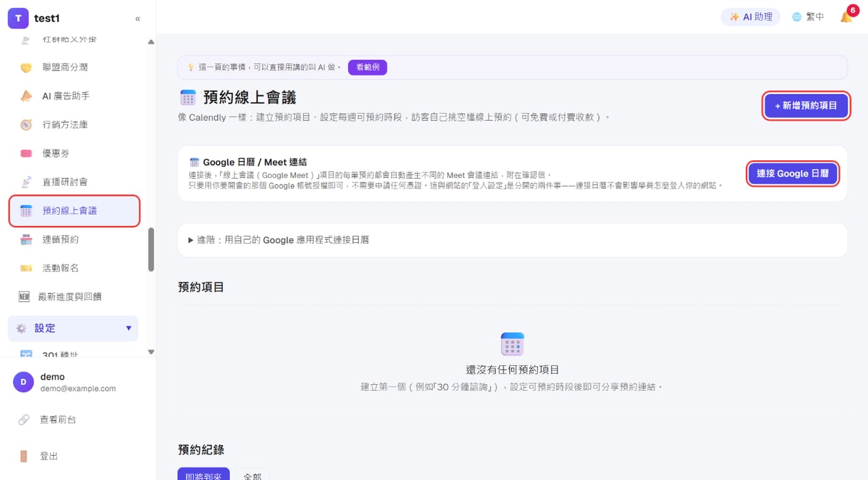The image size is (868, 480).
Task: Click the 看範例 button
Action: point(368,68)
